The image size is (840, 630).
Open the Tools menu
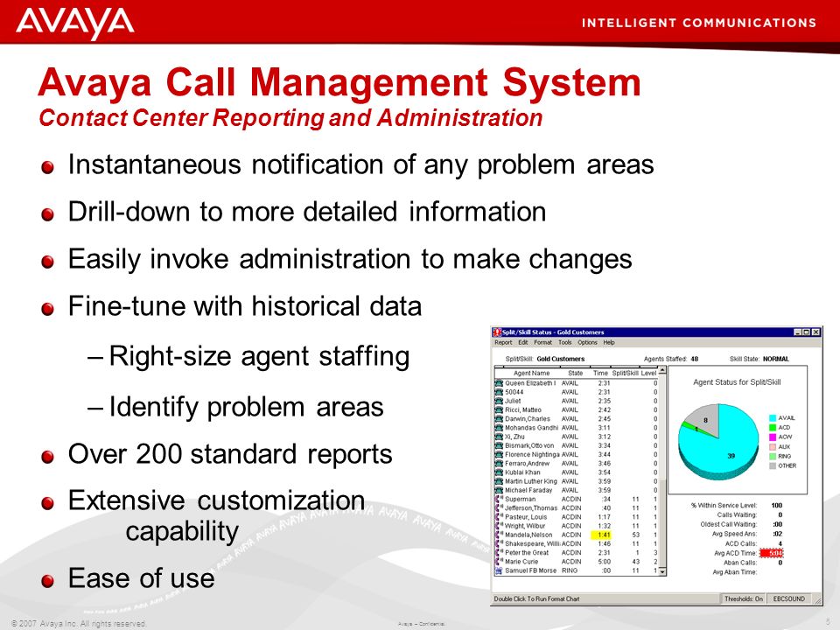[564, 342]
